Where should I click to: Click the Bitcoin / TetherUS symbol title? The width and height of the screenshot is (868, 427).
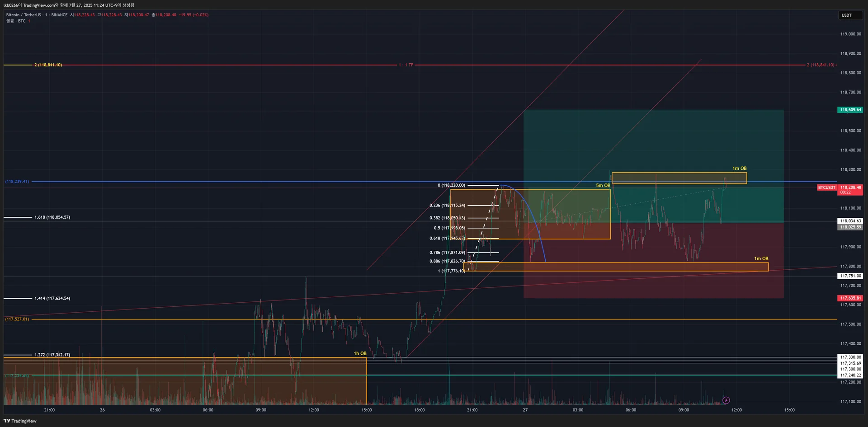click(x=24, y=15)
